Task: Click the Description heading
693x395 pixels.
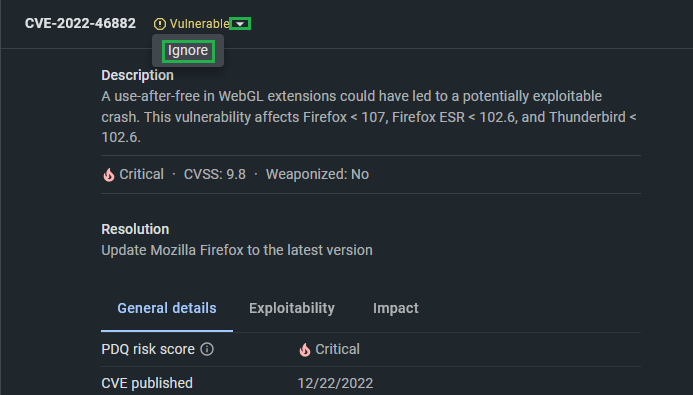Action: 137,76
